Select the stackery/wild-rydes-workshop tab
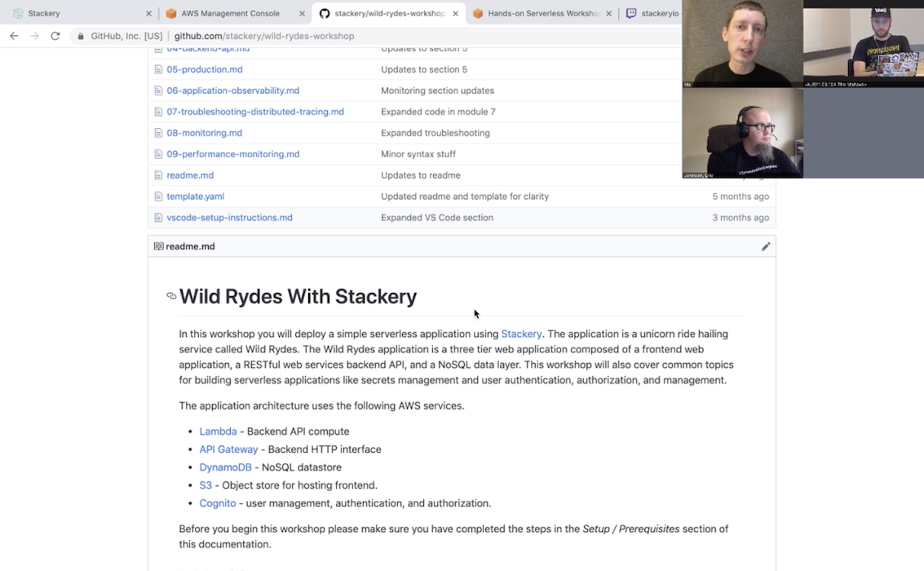 pos(390,13)
